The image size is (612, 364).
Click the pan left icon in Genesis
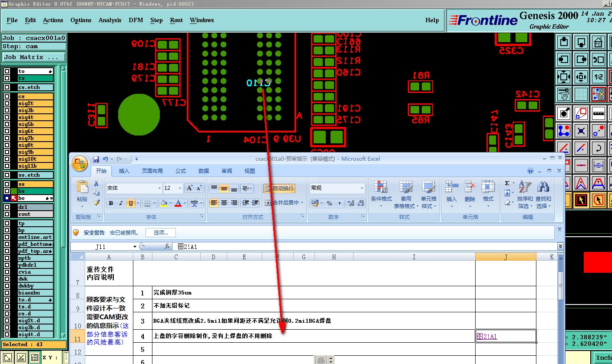click(564, 60)
